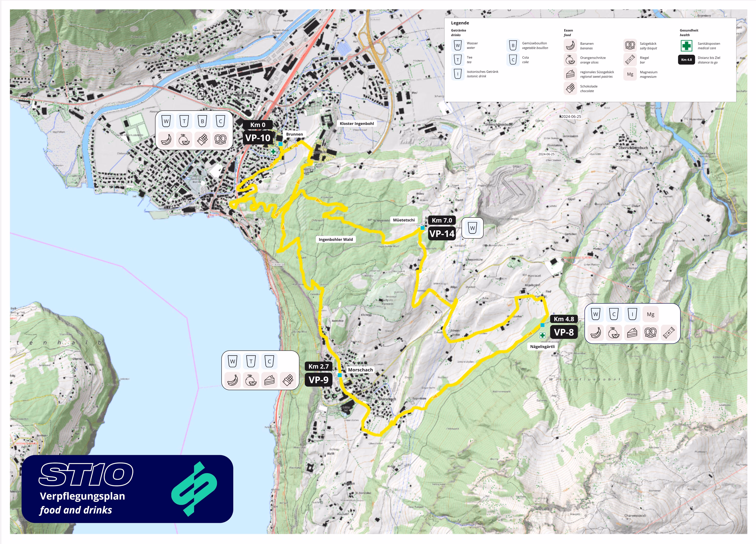Click the Cola icon in the legend
The image size is (756, 544).
[513, 60]
